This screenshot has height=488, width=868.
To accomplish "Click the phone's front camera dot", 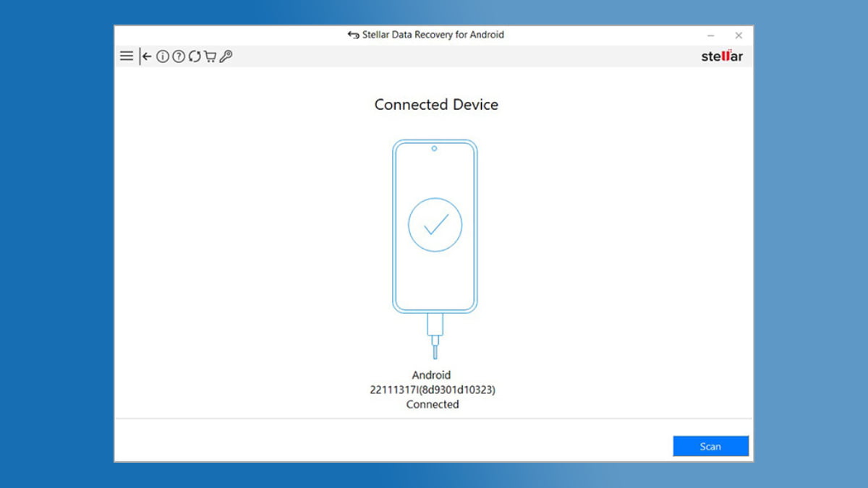I will click(x=434, y=148).
